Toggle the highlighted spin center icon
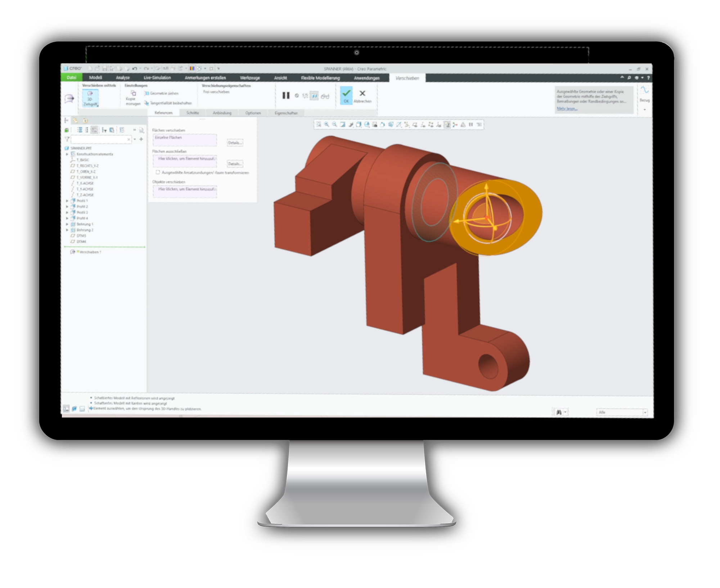 pyautogui.click(x=447, y=125)
